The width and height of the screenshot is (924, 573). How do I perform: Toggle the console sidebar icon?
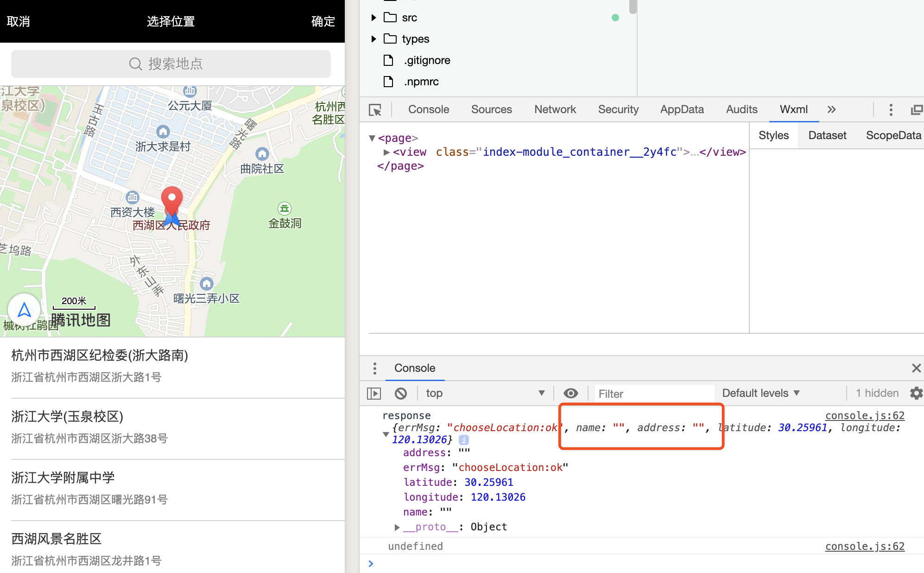(374, 394)
